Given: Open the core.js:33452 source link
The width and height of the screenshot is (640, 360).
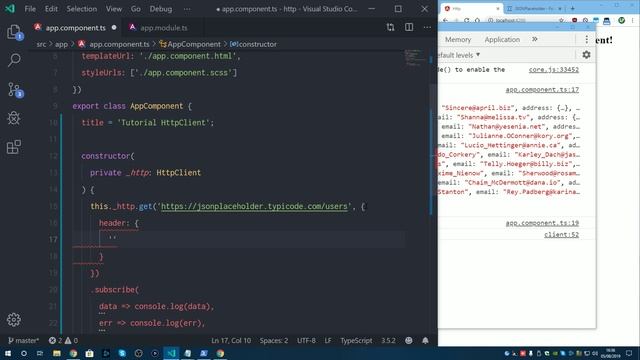Looking at the screenshot, I should pyautogui.click(x=553, y=70).
